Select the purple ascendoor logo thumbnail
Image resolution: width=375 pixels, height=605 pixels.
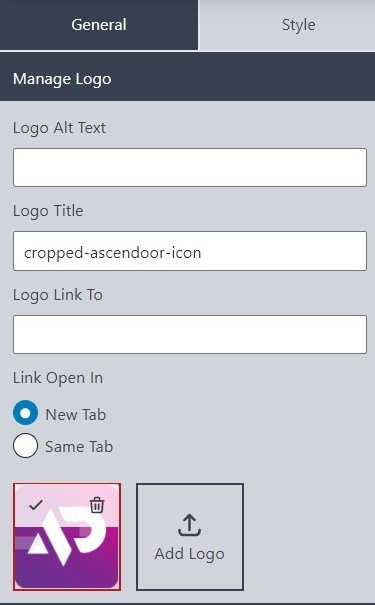tap(67, 537)
